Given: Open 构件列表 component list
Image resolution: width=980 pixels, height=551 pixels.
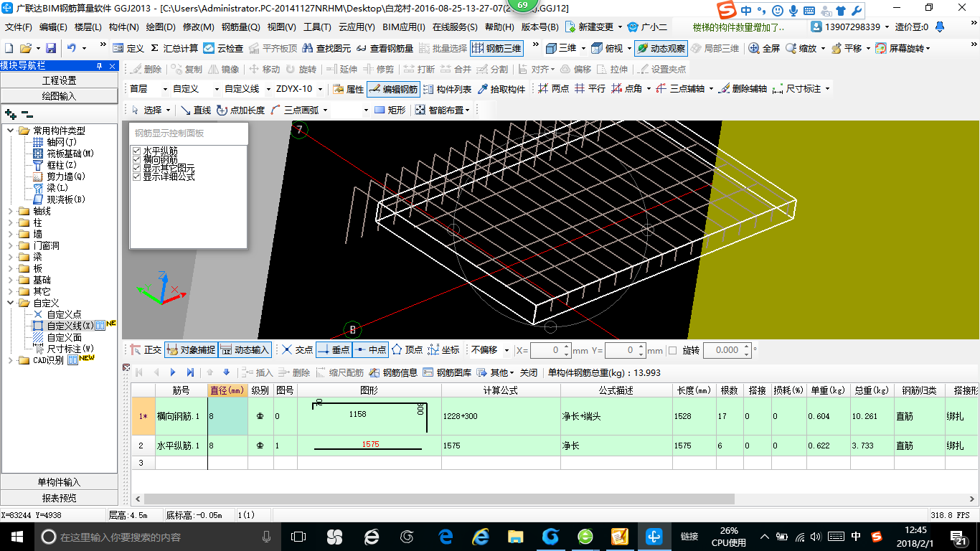Looking at the screenshot, I should point(447,89).
